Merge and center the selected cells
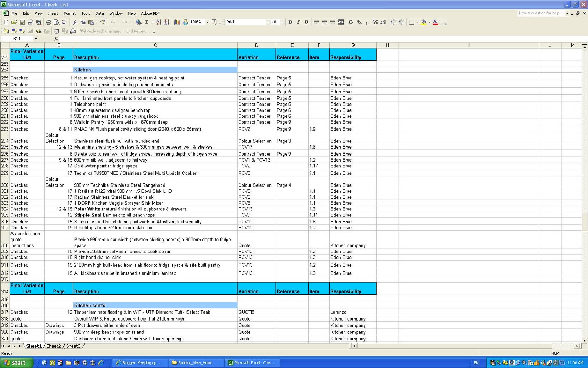Screen dimensions: 588x368 tap(341, 22)
